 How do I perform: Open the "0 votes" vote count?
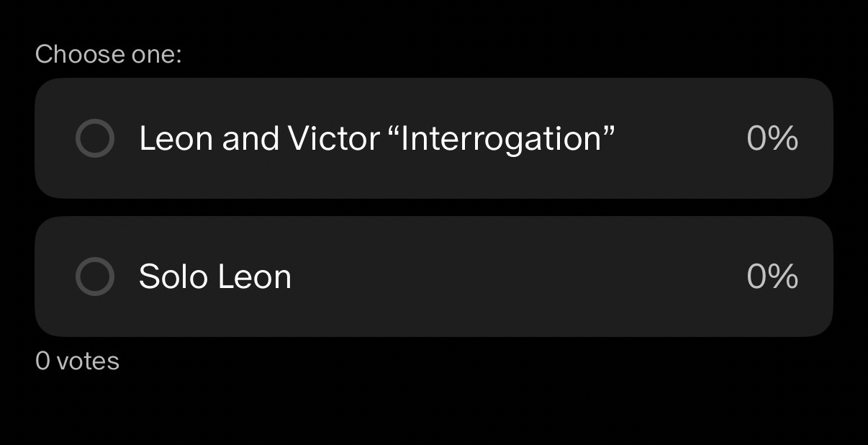point(77,361)
